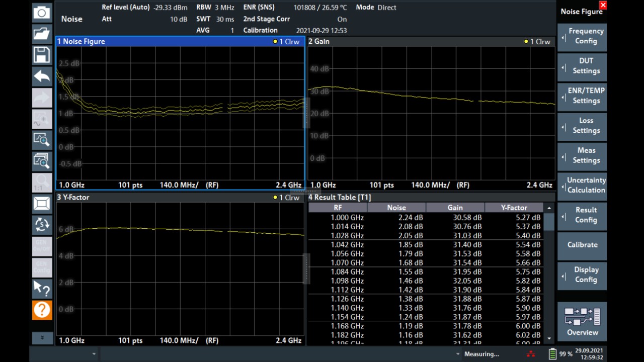Click the Measuring... status text
Image resolution: width=644 pixels, height=362 pixels.
pos(481,354)
